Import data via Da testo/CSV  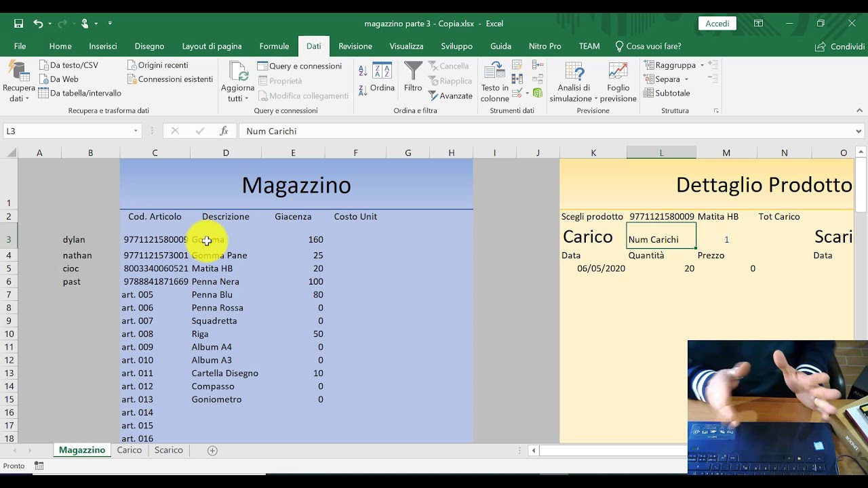coord(68,65)
